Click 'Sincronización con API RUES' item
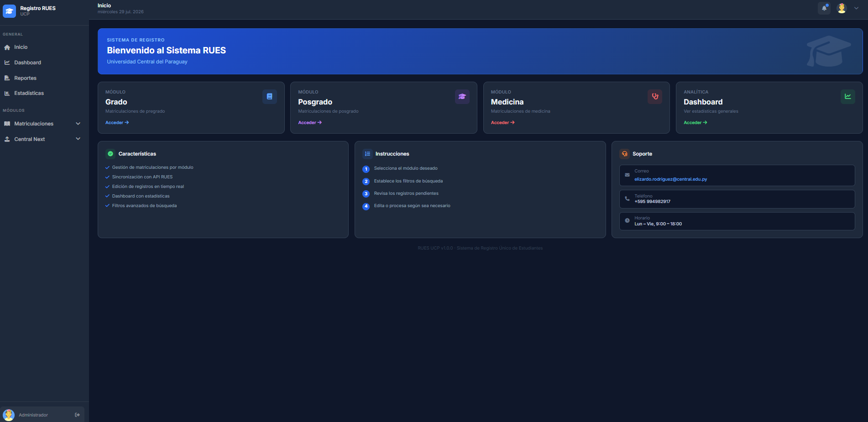This screenshot has height=422, width=868. pyautogui.click(x=142, y=177)
